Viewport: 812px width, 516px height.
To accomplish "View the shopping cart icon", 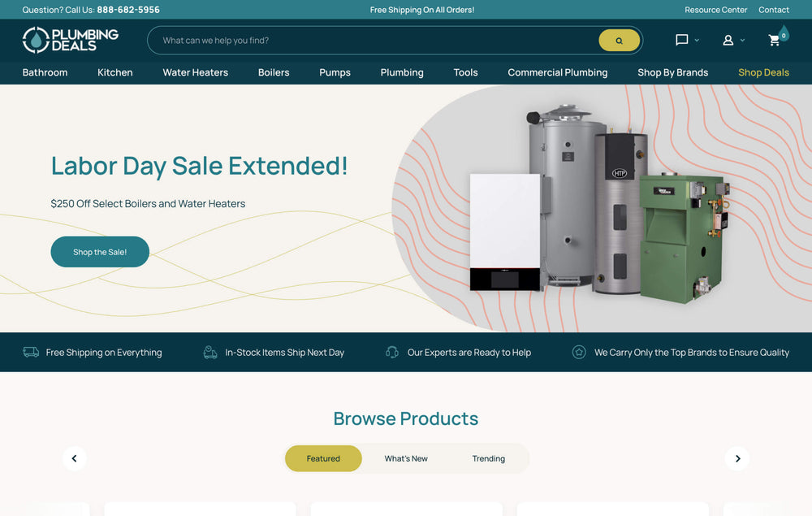I will click(774, 40).
